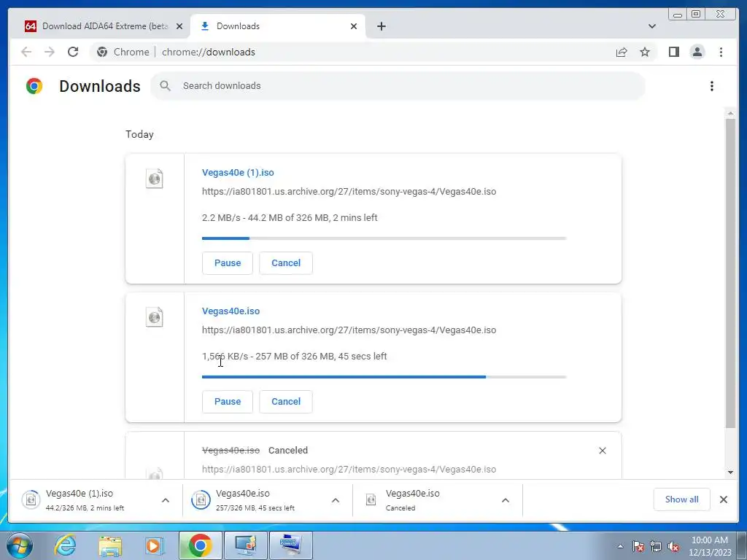Close the Download AIDA64 Extreme tab
The height and width of the screenshot is (560, 747).
[x=179, y=26]
